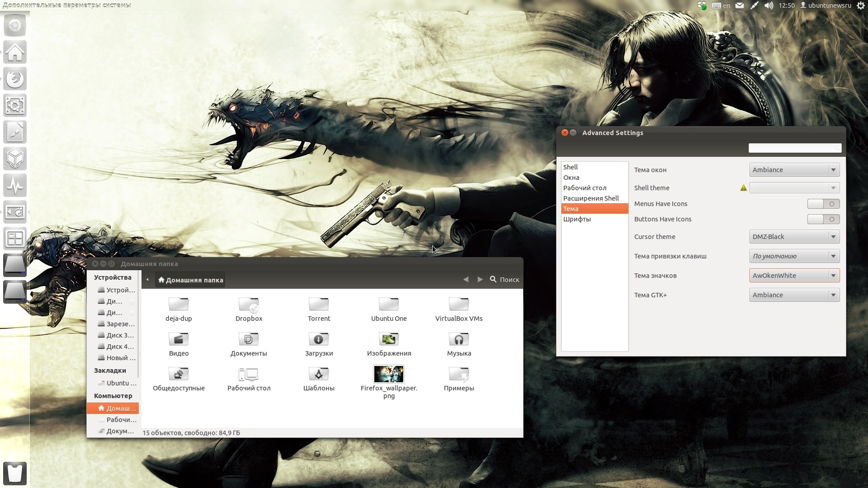
Task: Select Shell category in Advanced Settings
Action: coord(594,167)
